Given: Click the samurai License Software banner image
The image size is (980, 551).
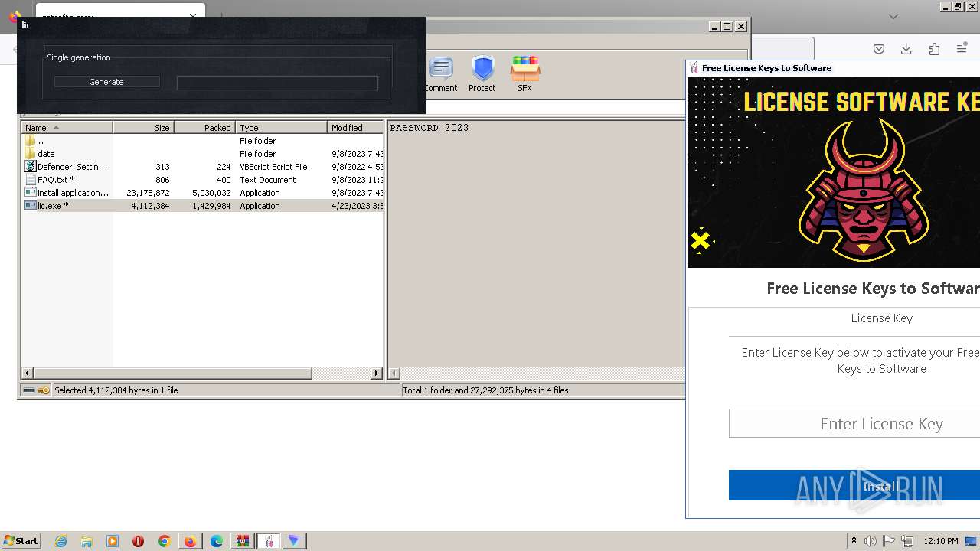Looking at the screenshot, I should click(x=834, y=172).
